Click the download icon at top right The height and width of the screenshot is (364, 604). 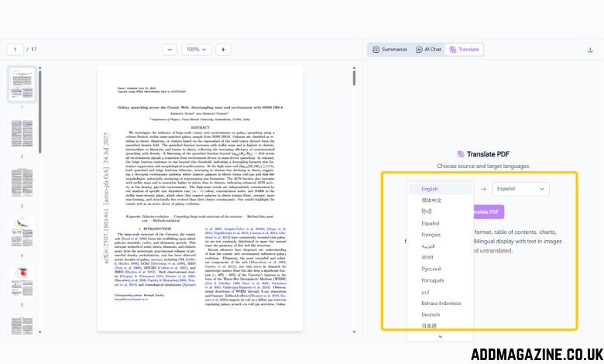[x=590, y=50]
